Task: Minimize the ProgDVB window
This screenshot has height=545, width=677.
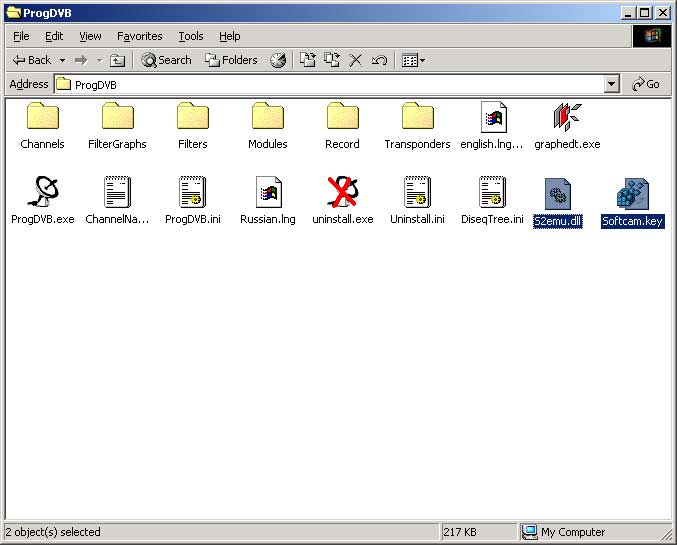Action: [628, 13]
